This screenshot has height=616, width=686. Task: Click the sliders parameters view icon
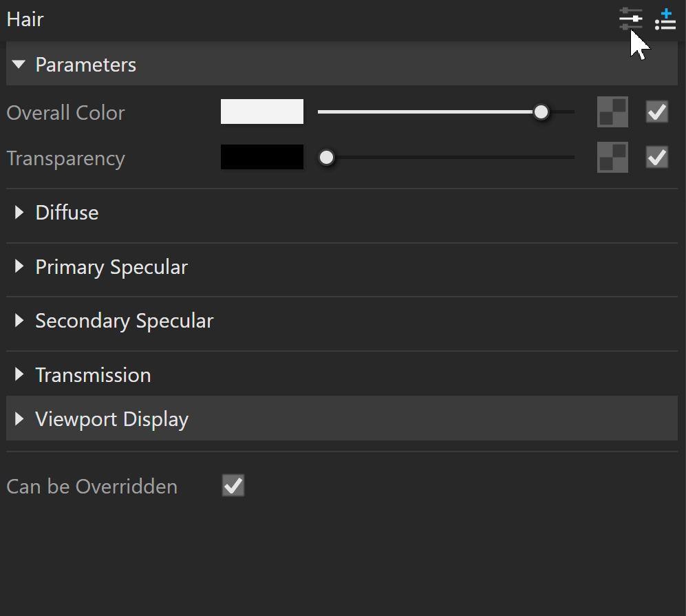pyautogui.click(x=630, y=19)
